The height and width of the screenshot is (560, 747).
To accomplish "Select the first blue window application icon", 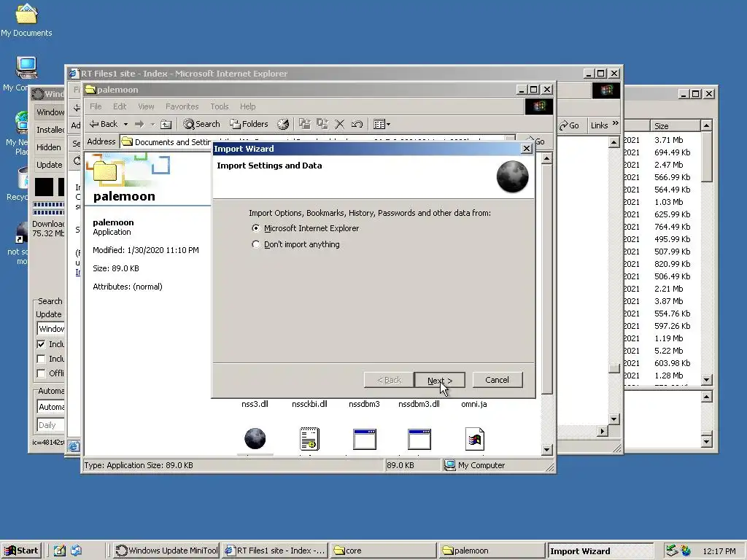I will 365,439.
